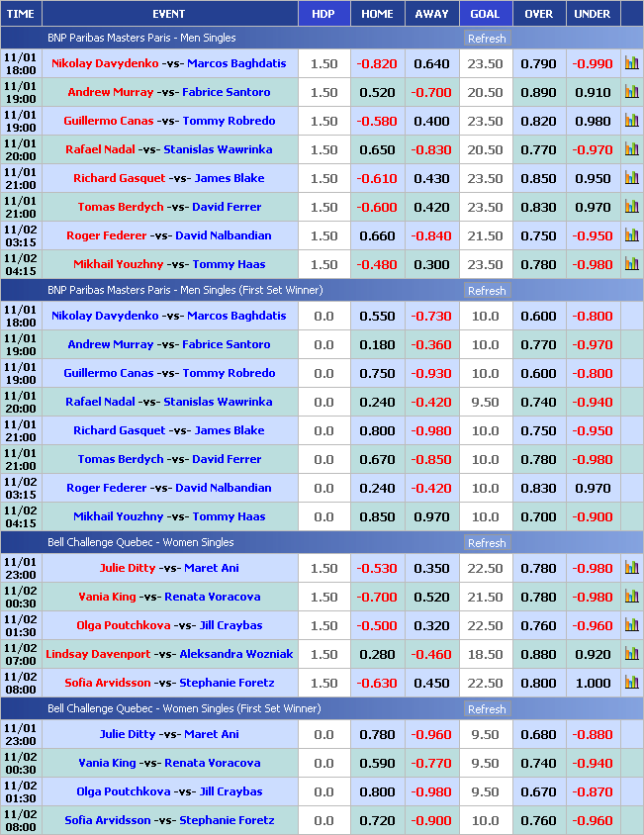644x835 pixels.
Task: Click the GOAL column header
Action: (485, 14)
